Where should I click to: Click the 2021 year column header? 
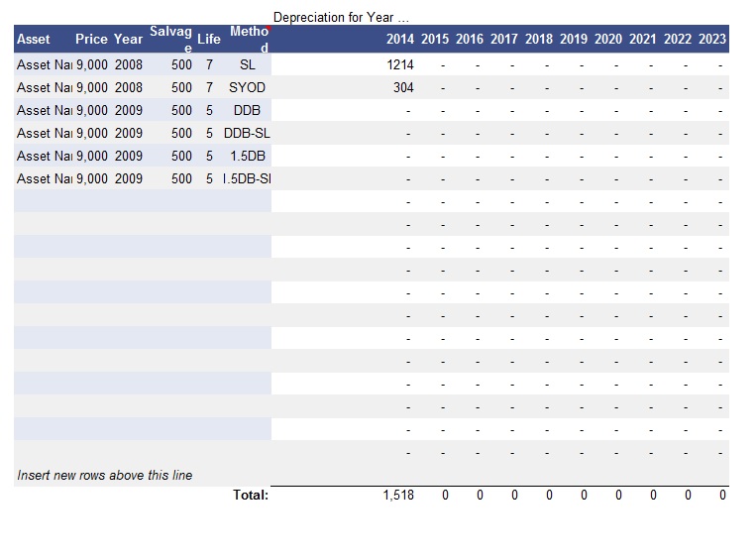point(643,39)
